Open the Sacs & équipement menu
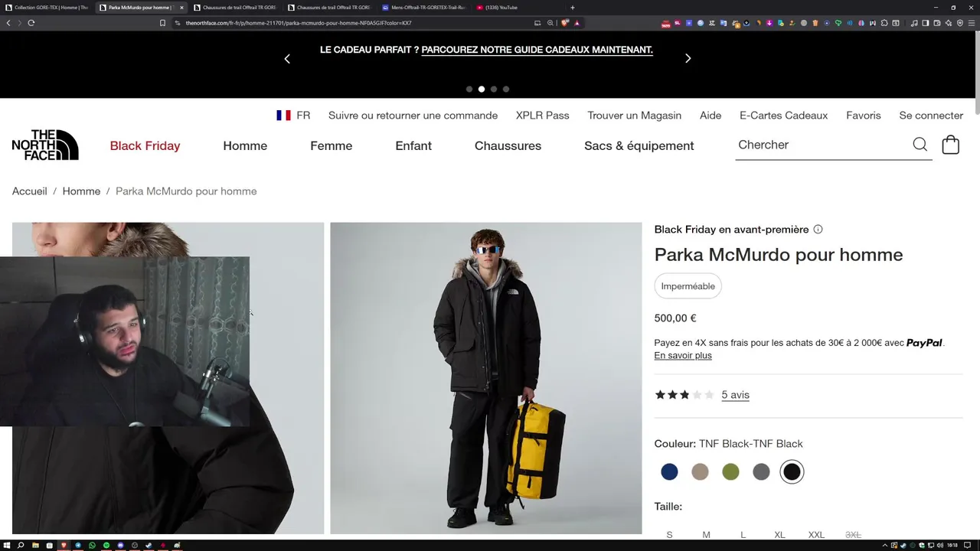The width and height of the screenshot is (980, 551). pyautogui.click(x=639, y=145)
